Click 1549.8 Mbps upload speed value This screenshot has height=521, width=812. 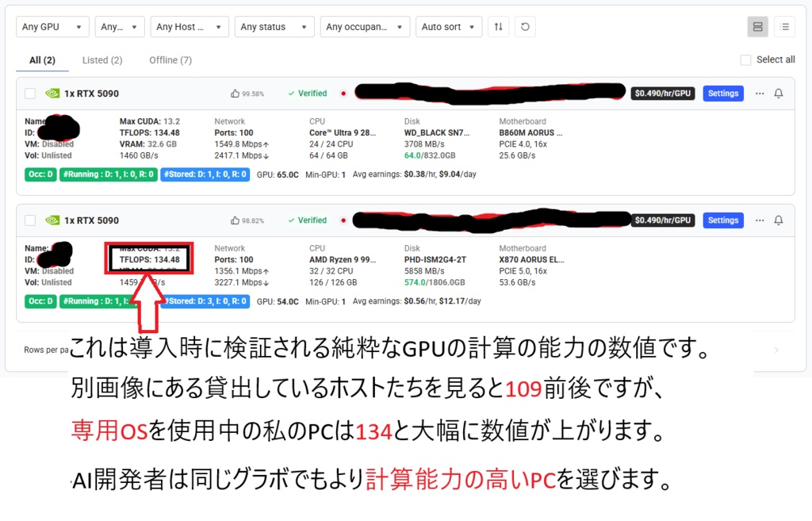coord(241,144)
